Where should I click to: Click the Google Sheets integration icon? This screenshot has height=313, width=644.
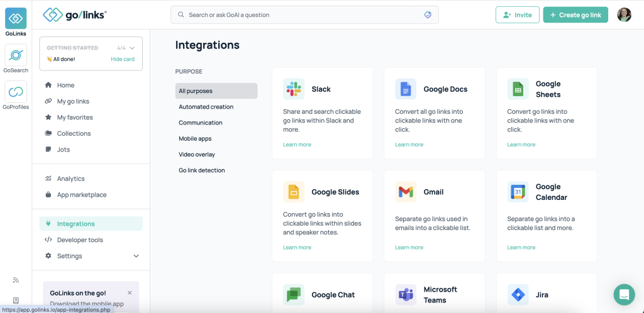518,89
